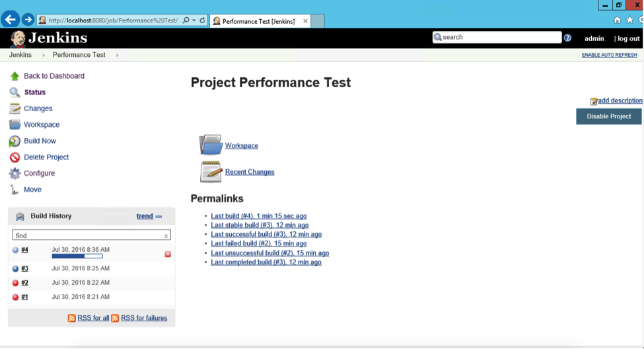644x349 pixels.
Task: Open the Last build (#4) permalink
Action: pos(259,216)
